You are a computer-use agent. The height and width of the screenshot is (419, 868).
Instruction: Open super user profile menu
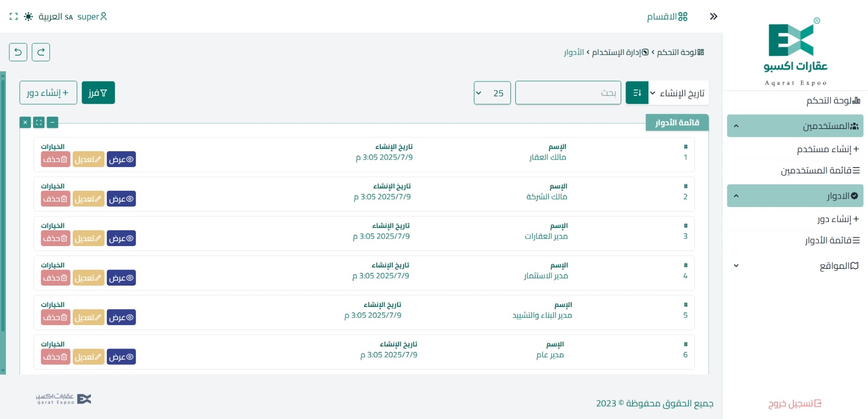click(92, 16)
